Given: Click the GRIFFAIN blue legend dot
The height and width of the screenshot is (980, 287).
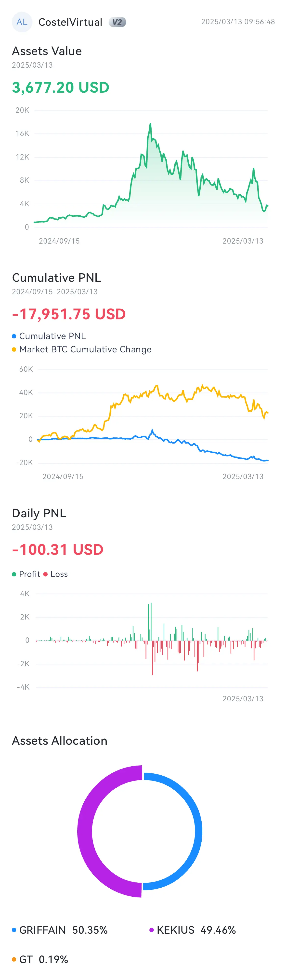Looking at the screenshot, I should click(14, 930).
